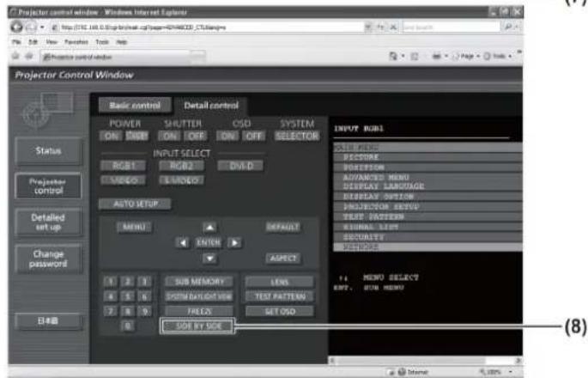Open the Status page from sidebar

click(48, 151)
